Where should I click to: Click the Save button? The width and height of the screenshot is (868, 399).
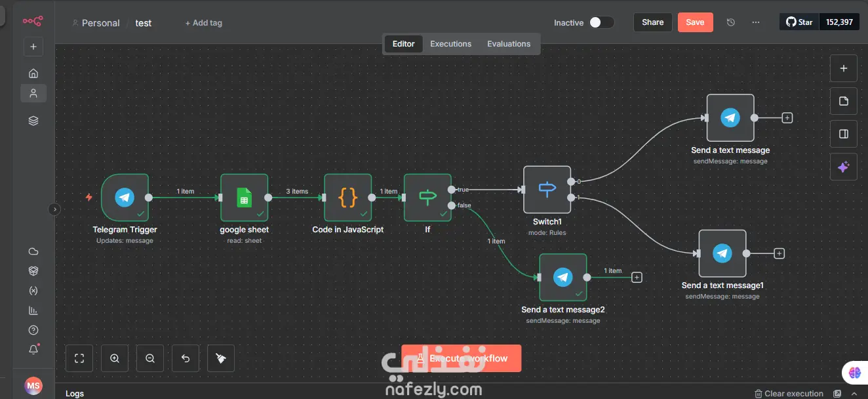click(x=695, y=22)
